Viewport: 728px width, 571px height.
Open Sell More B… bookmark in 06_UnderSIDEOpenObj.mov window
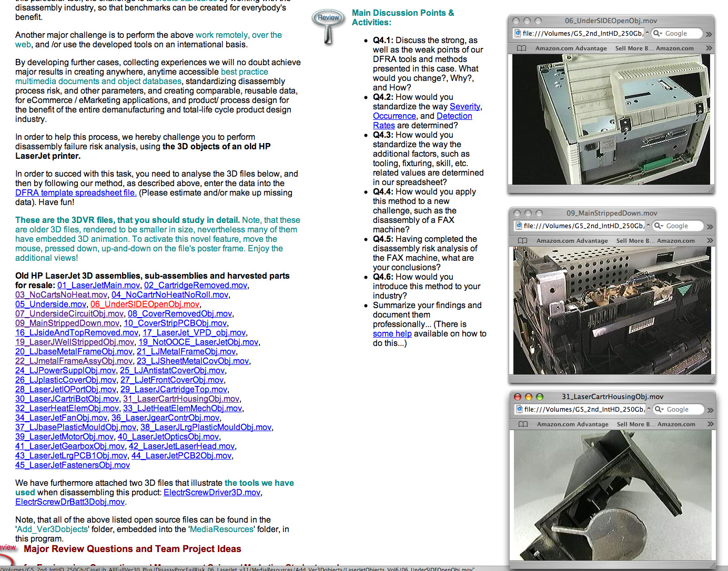[x=634, y=48]
